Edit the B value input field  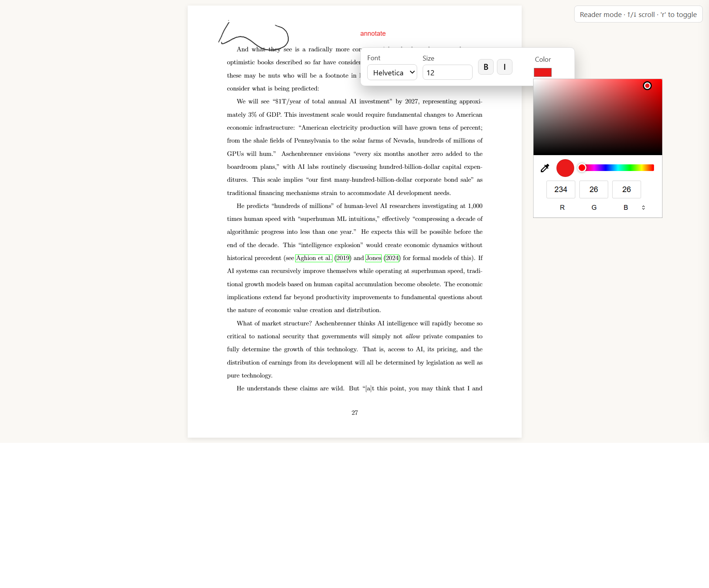coord(626,189)
